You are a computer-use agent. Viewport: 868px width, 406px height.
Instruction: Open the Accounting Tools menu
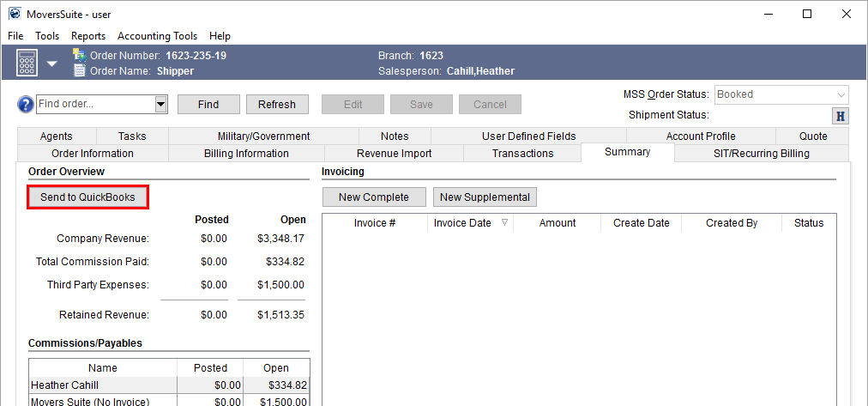(x=157, y=36)
